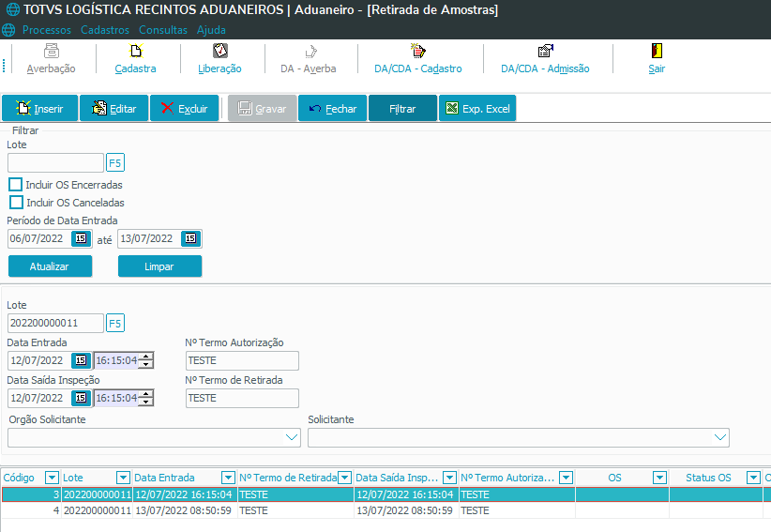Click the Filtrar button

point(402,108)
